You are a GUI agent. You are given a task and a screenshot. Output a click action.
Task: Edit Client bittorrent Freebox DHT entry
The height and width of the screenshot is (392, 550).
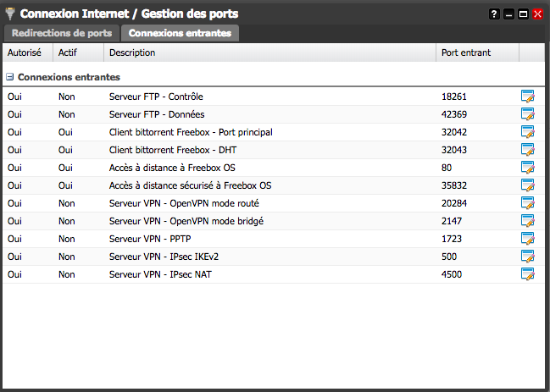click(x=528, y=150)
